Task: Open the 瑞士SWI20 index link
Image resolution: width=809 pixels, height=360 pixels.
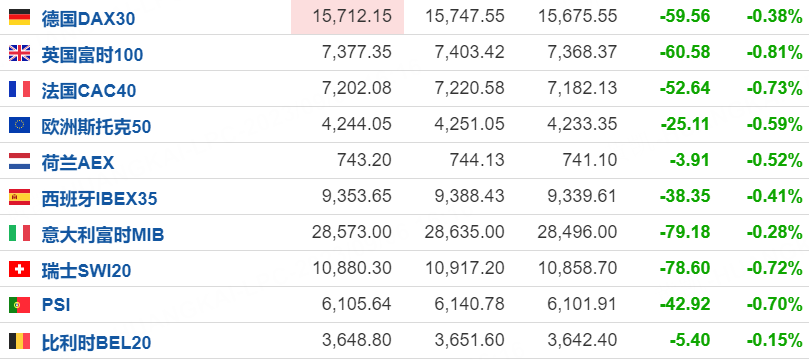Action: coord(86,271)
